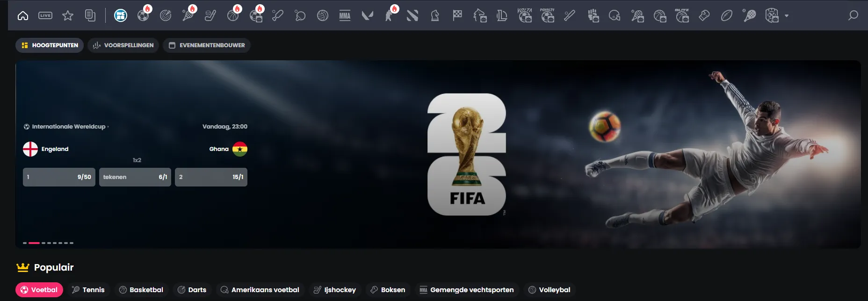Select the virtual tennis robot icon
The height and width of the screenshot is (301, 868).
tap(637, 15)
